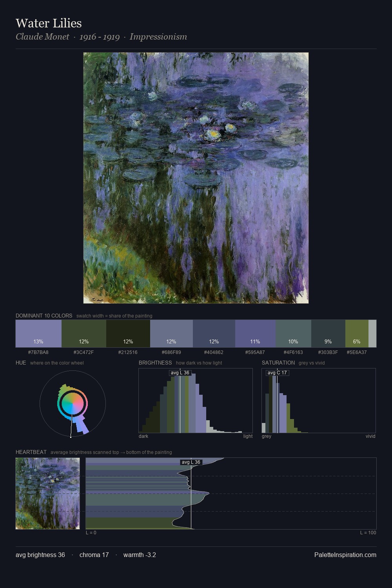Click the '#3C472F' hex code label
Viewport: 392px width, 588px height.
[84, 352]
